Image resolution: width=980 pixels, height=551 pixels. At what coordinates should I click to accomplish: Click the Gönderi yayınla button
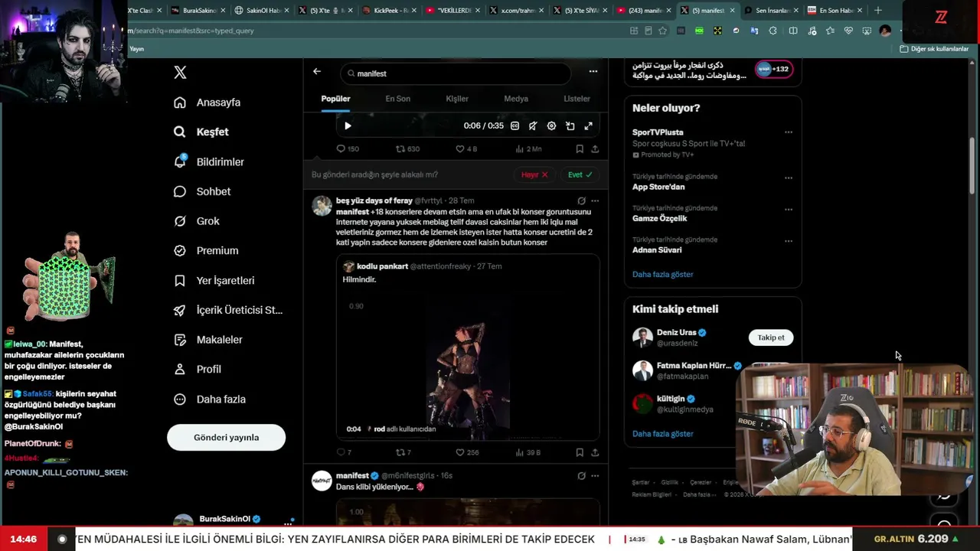tap(227, 438)
